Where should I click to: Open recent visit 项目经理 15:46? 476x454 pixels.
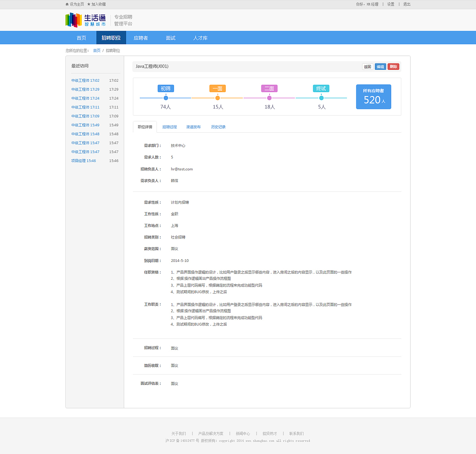pos(84,161)
